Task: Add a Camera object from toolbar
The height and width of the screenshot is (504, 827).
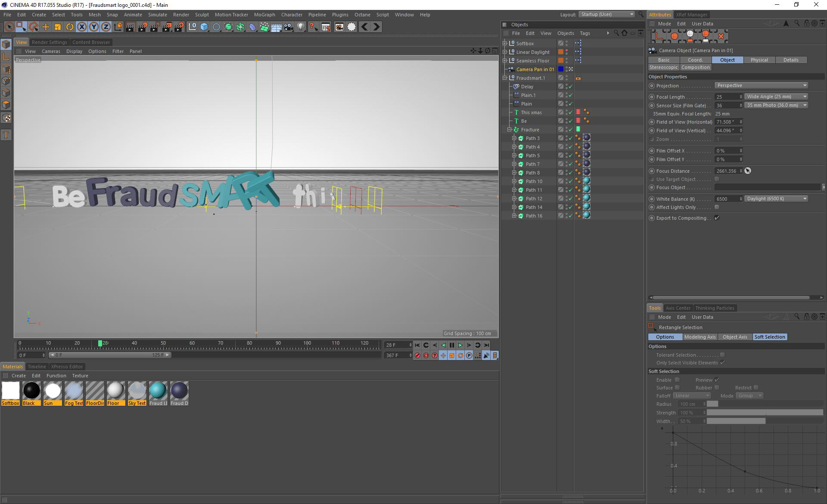Action: (x=289, y=27)
